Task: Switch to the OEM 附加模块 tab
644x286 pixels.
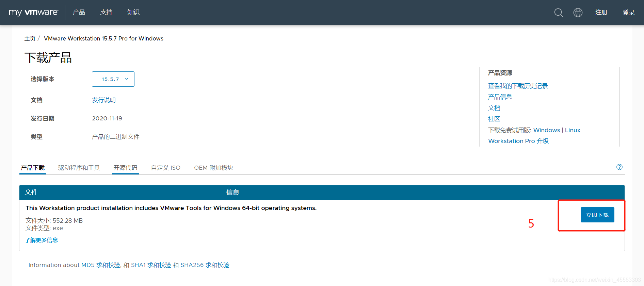Action: (x=214, y=168)
